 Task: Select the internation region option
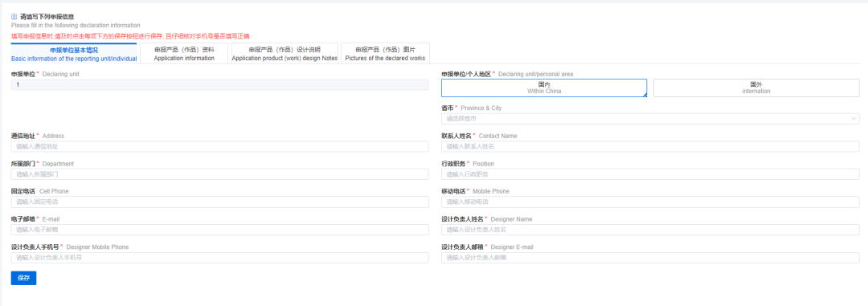[756, 88]
